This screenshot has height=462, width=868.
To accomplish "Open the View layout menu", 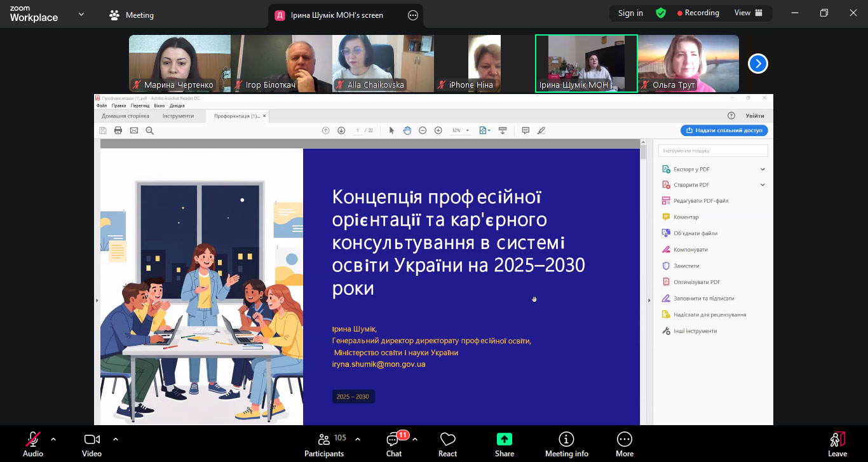I will 748,13.
